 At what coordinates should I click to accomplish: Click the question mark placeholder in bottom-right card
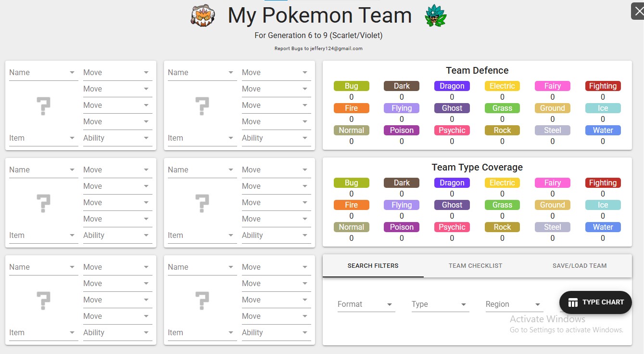202,300
